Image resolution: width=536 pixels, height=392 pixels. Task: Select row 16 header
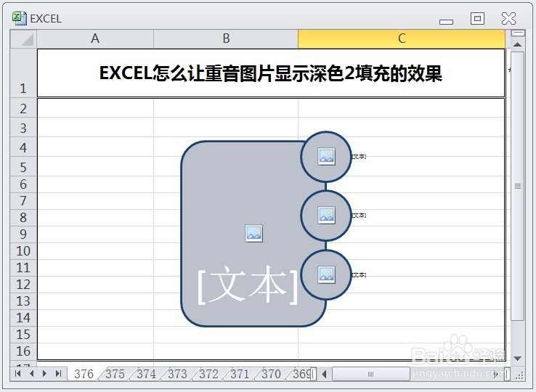23,351
